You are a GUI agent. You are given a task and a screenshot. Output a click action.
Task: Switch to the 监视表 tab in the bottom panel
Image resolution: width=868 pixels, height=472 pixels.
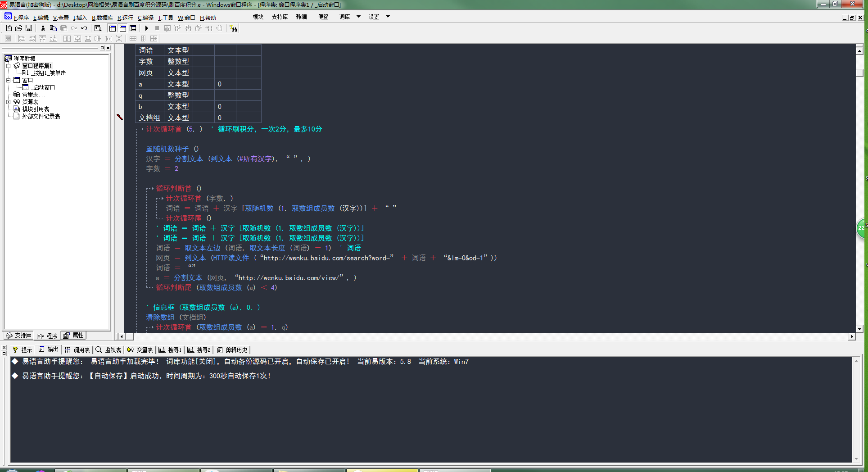coord(108,350)
